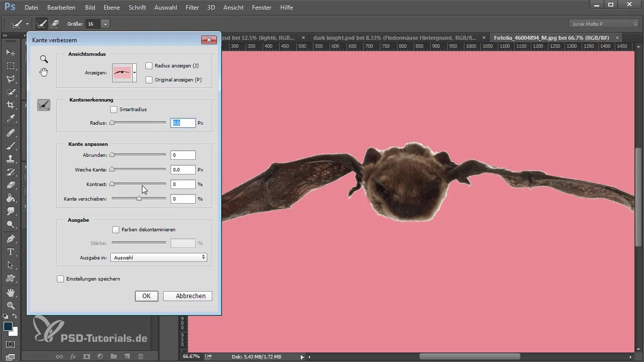644x362 pixels.
Task: Activate Refine Radius tool in options bar
Action: click(41, 24)
